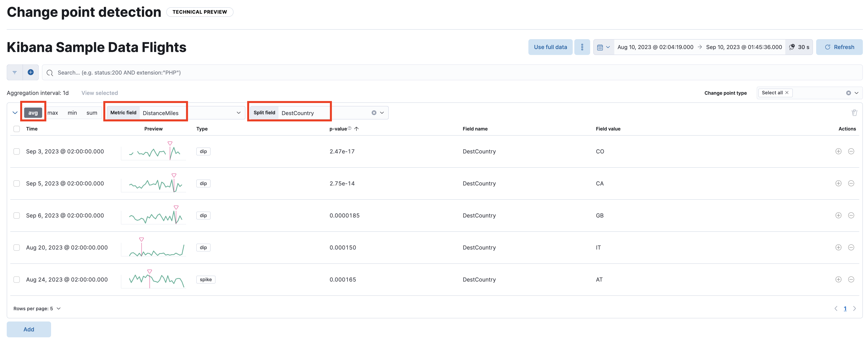
Task: Filter out value AT with minus icon
Action: coord(851,279)
